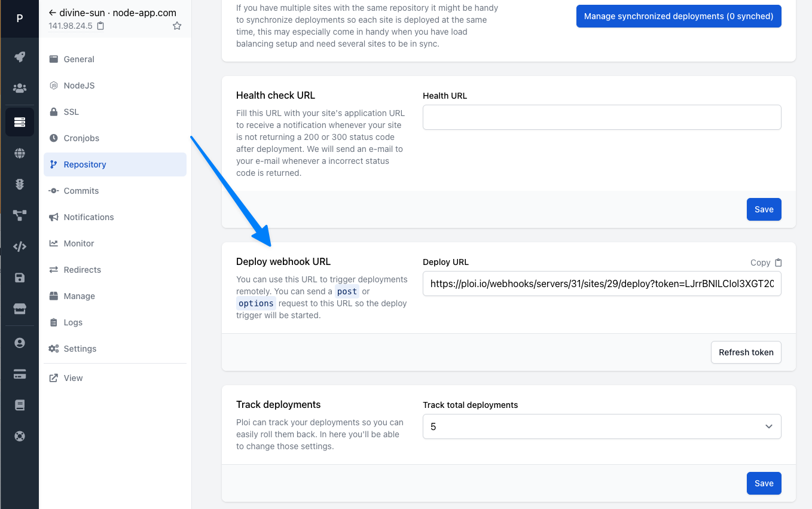Click the Refresh token button
812x509 pixels.
coord(746,352)
